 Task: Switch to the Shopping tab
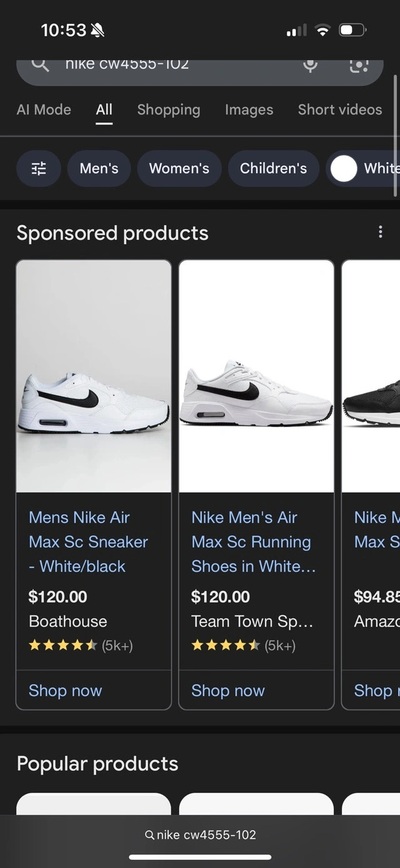pyautogui.click(x=169, y=109)
